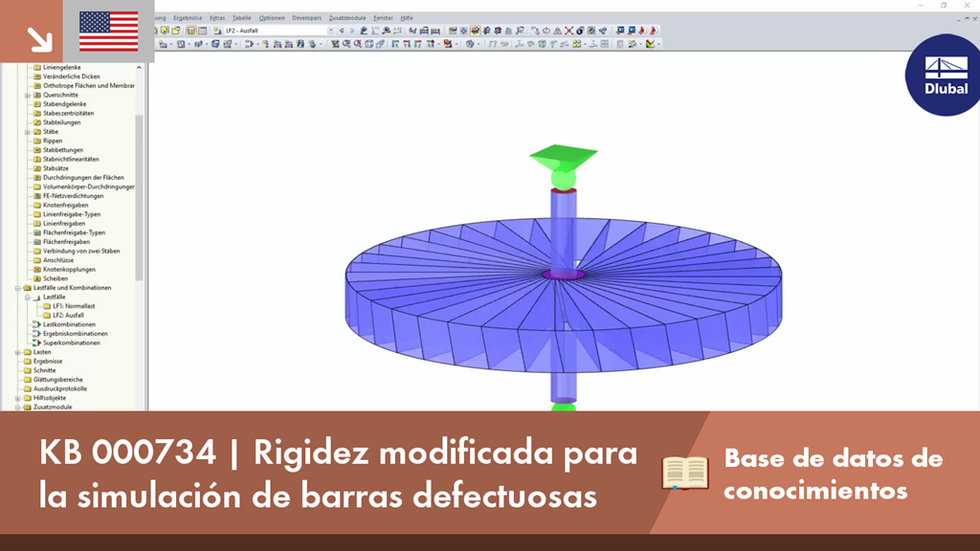Click the dimmed lock icon in top toolbar
This screenshot has height=551, width=980.
coord(509,31)
